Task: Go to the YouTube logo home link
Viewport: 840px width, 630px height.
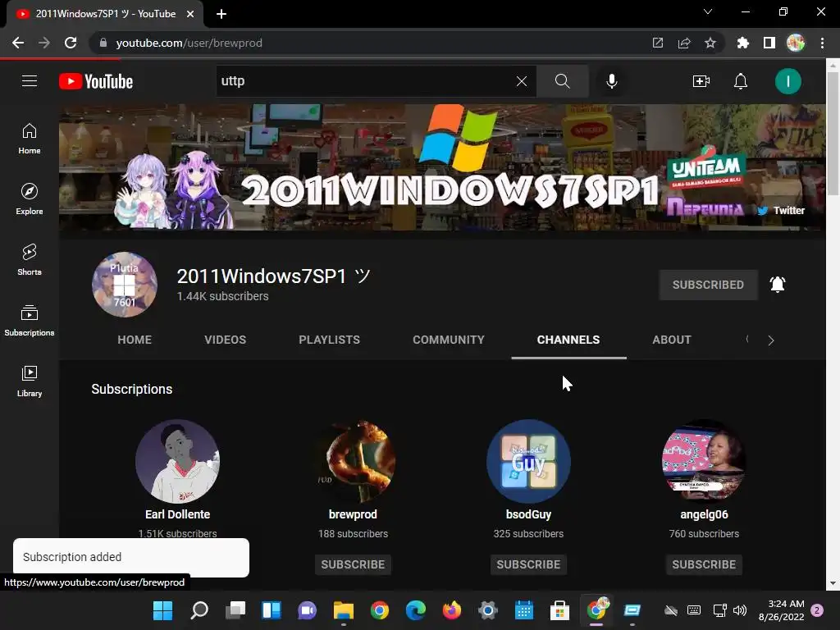Action: point(96,81)
